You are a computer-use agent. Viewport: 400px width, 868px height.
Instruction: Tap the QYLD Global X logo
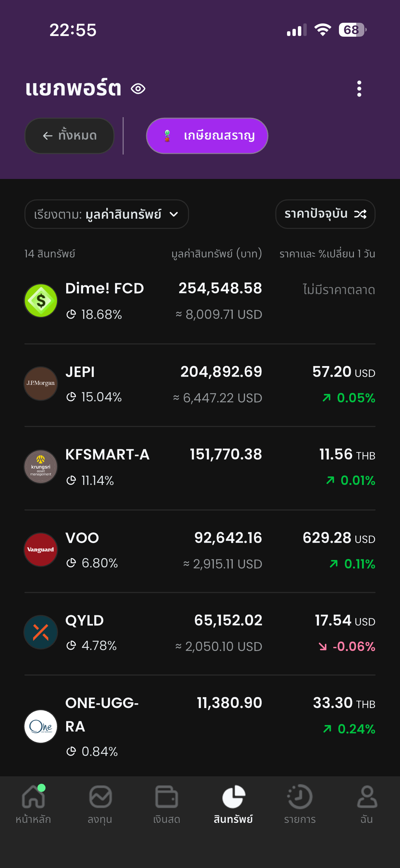[41, 632]
